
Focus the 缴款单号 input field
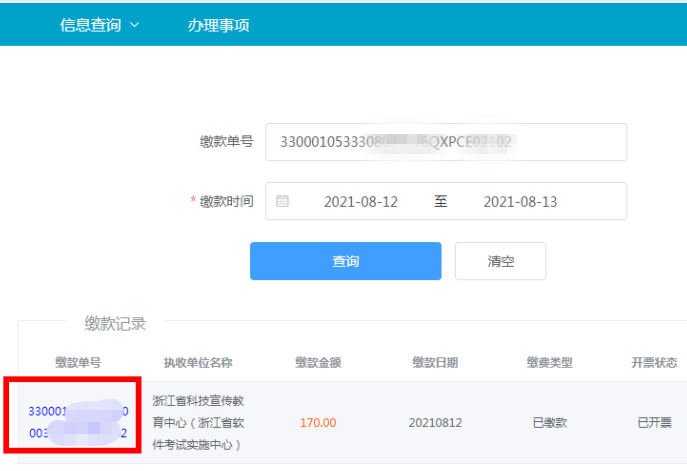[445, 142]
